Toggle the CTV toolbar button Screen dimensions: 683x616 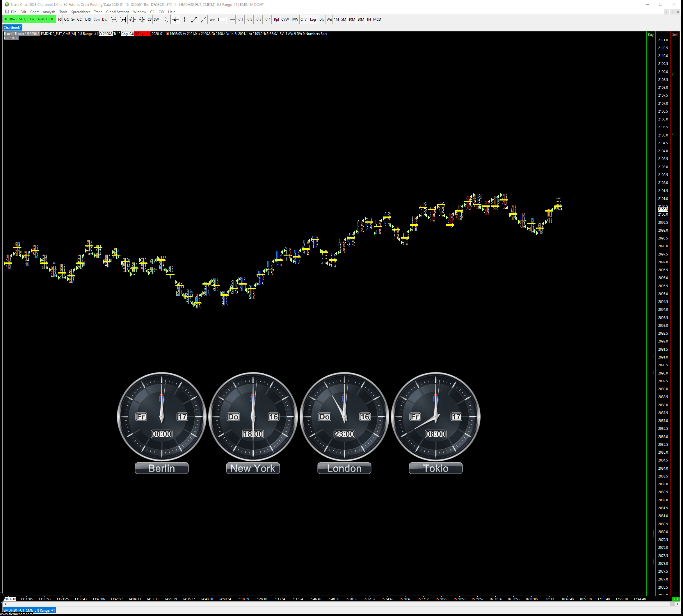coord(303,19)
